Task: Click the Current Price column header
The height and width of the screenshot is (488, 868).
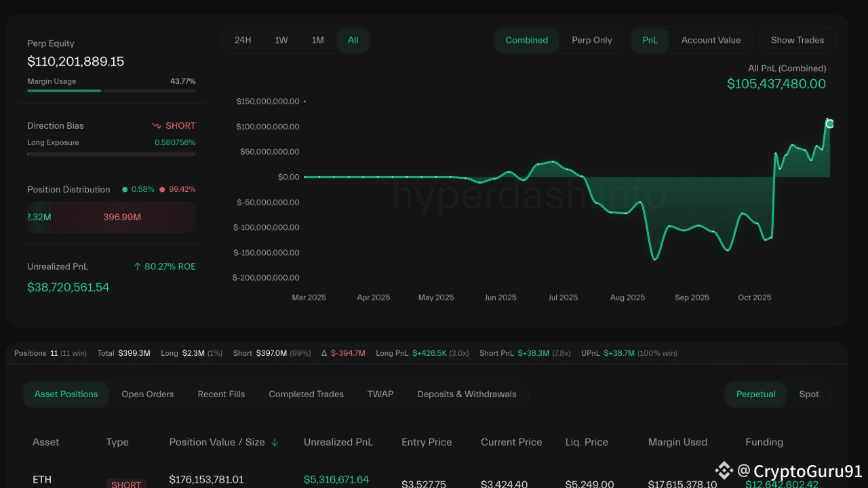Action: (x=511, y=442)
